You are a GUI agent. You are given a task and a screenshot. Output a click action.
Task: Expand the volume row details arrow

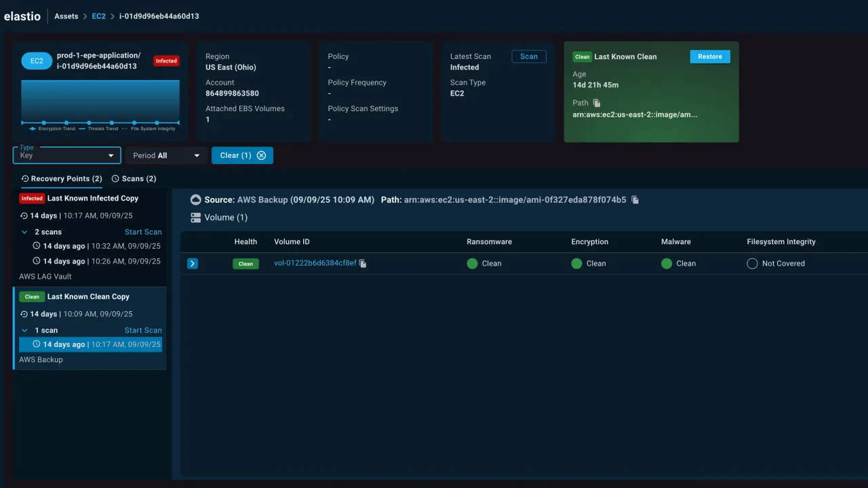click(x=193, y=264)
